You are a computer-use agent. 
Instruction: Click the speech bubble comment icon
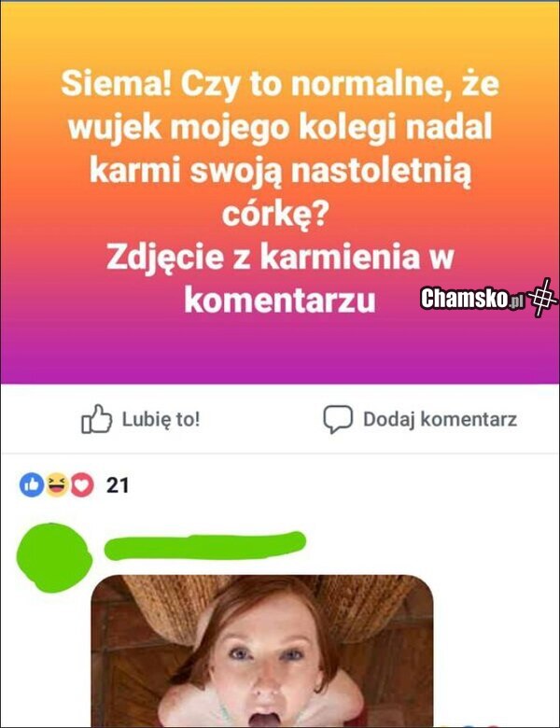[338, 419]
